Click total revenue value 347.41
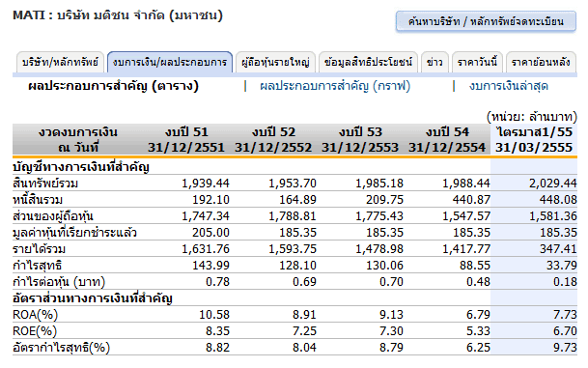This screenshot has width=588, height=368. point(558,249)
